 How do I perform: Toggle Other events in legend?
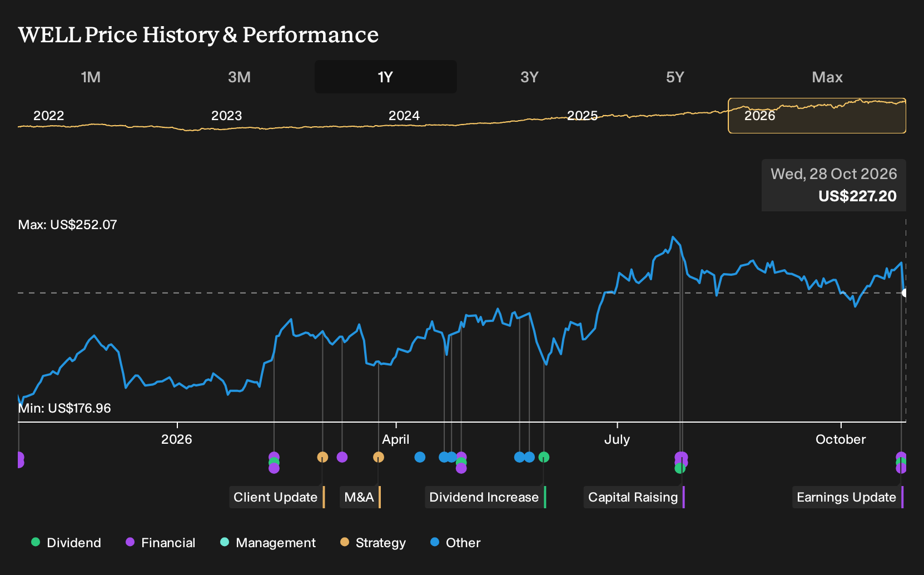click(455, 543)
